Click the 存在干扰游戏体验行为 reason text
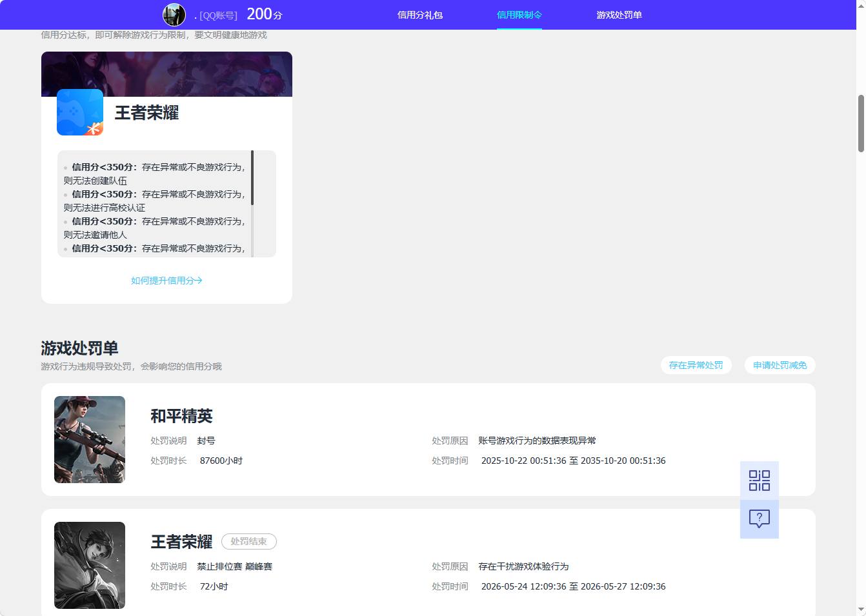This screenshot has width=866, height=616. [523, 566]
